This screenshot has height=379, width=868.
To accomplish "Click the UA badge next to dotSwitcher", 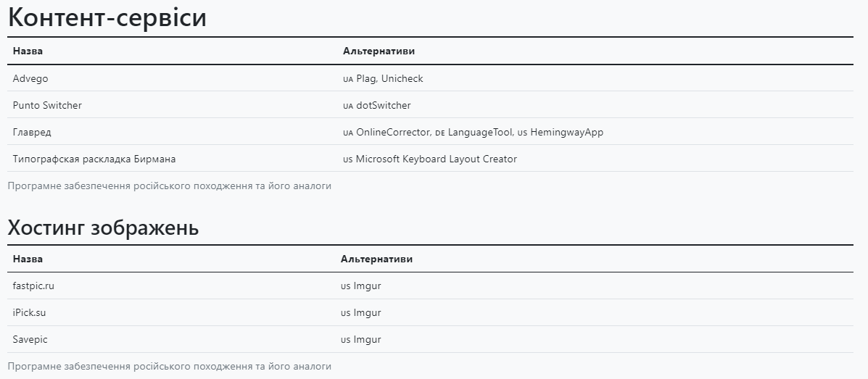I will 348,106.
